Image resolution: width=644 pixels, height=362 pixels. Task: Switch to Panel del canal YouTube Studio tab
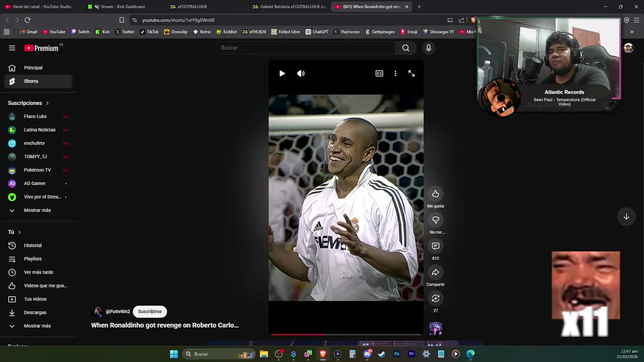point(41,7)
